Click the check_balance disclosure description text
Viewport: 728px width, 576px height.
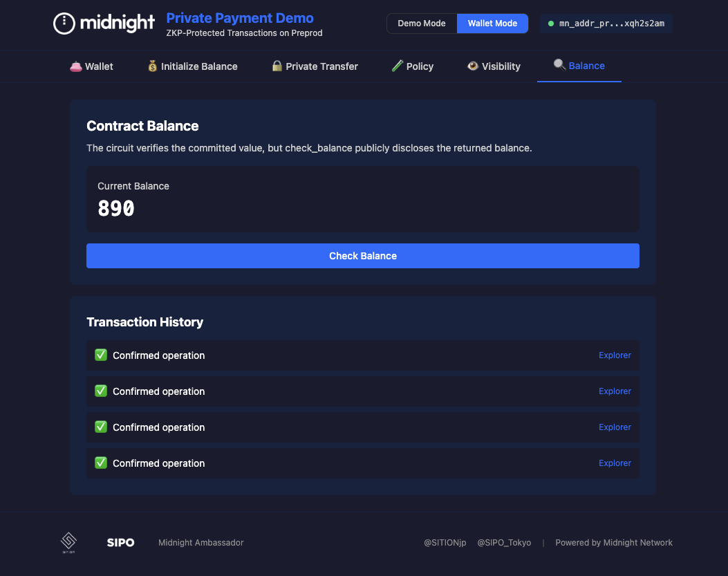[x=309, y=148]
